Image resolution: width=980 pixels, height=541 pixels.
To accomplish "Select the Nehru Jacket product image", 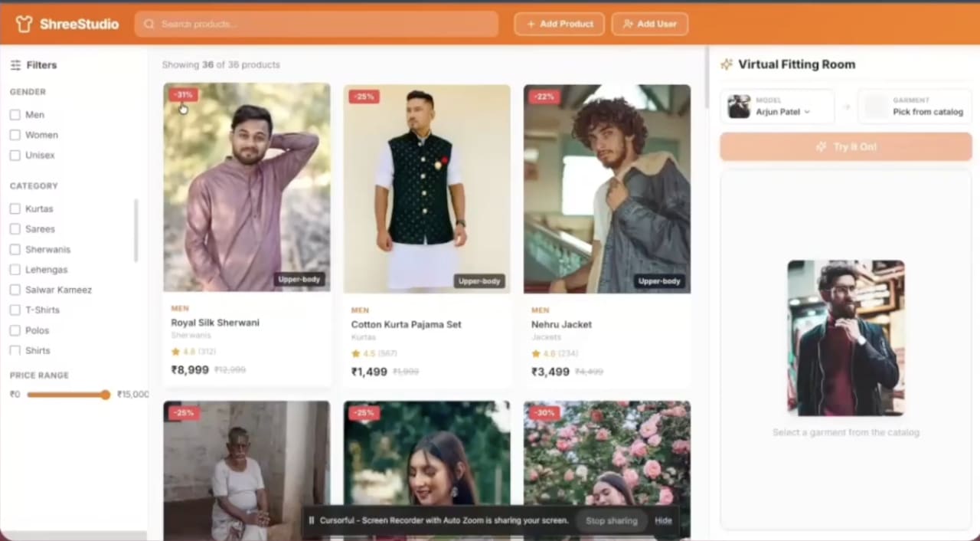I will [x=607, y=189].
